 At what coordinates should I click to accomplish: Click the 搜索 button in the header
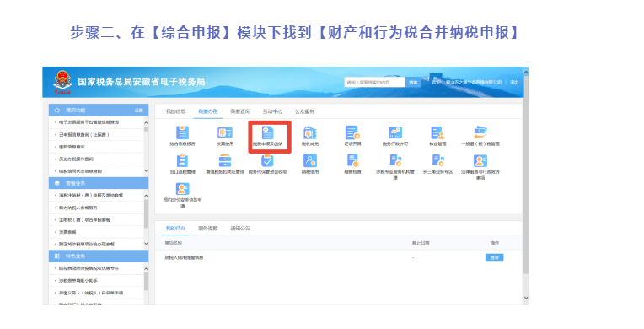tap(413, 83)
